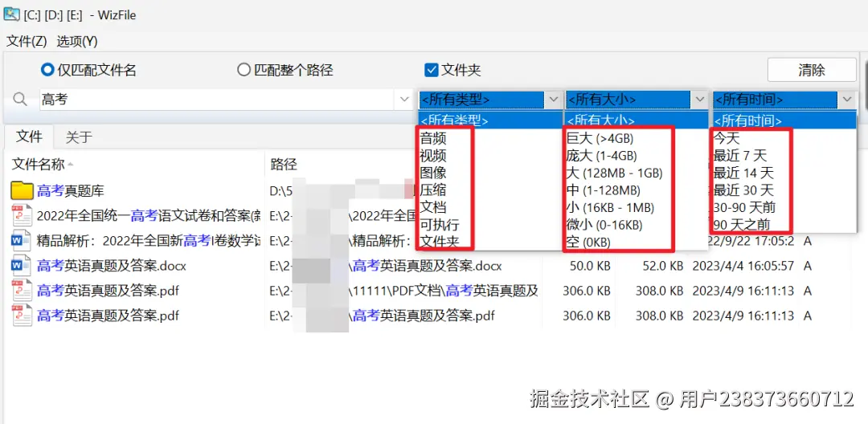Click PDF icon of 2022年全国统一高考语文试卷

22,215
